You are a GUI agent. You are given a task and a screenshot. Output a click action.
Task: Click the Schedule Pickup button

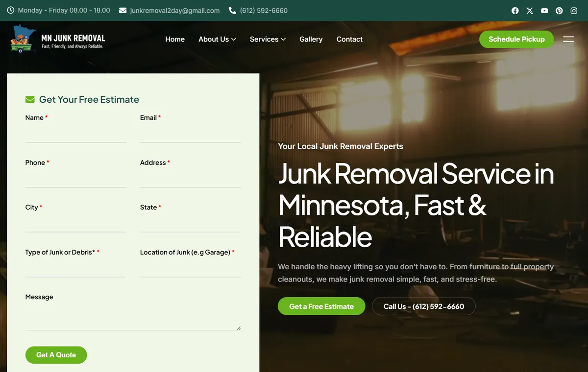(x=516, y=39)
